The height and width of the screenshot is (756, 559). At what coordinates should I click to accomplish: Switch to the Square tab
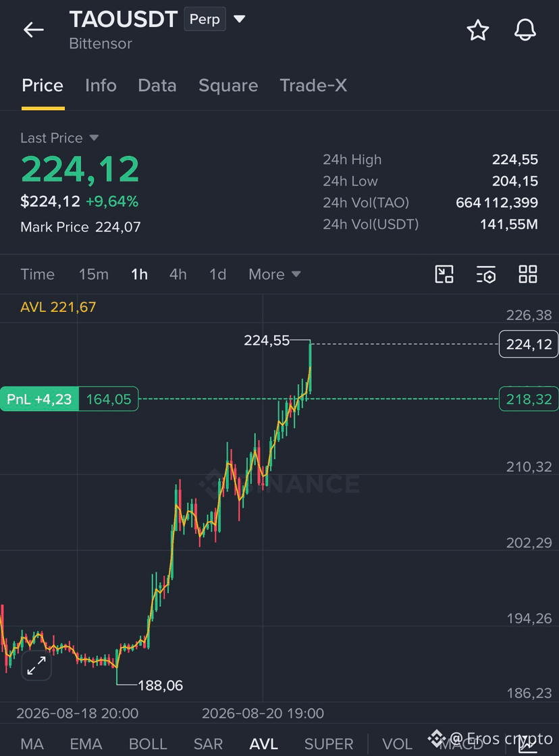[228, 85]
